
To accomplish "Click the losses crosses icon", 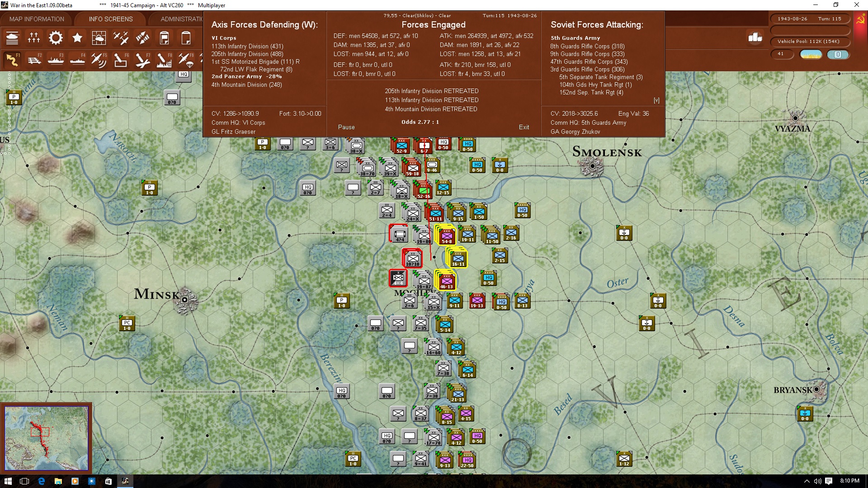I will (34, 38).
